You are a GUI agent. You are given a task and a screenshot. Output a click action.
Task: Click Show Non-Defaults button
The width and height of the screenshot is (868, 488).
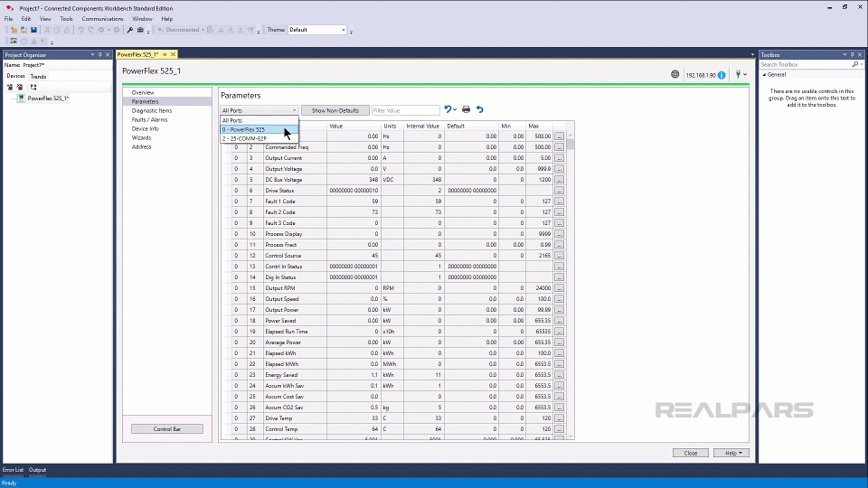tap(335, 110)
